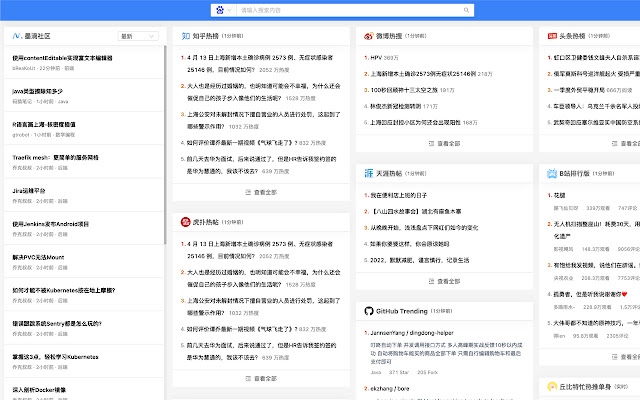Click the GitHub Trending octocat icon

click(x=369, y=311)
